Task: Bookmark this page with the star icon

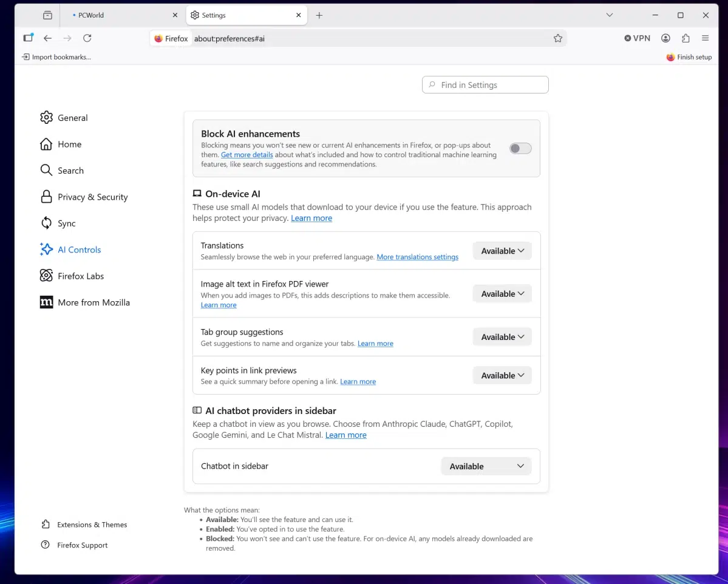Action: (x=557, y=38)
